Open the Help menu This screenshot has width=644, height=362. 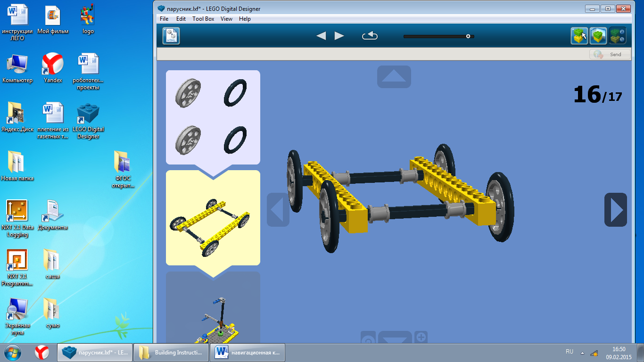245,19
